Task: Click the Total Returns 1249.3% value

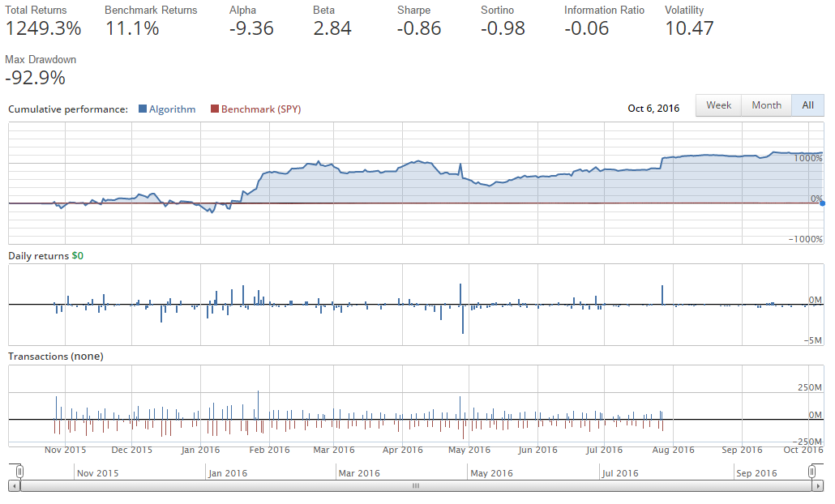Action: pyautogui.click(x=44, y=28)
